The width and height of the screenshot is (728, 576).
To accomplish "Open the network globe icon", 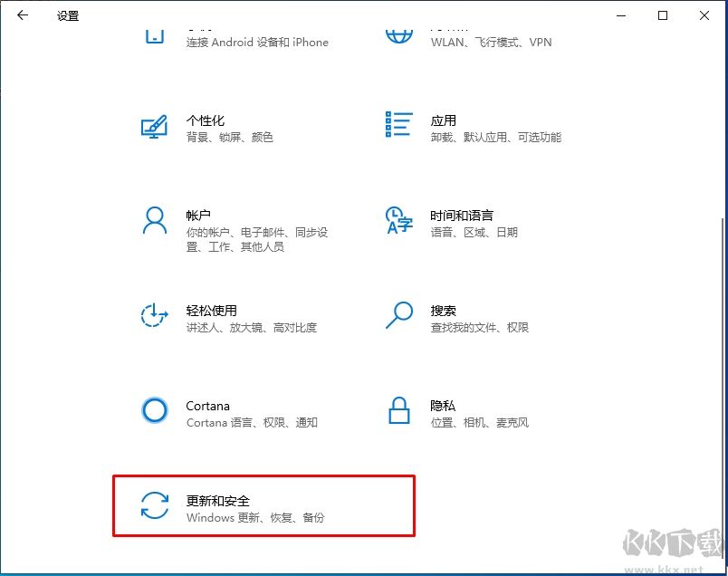I will (399, 37).
